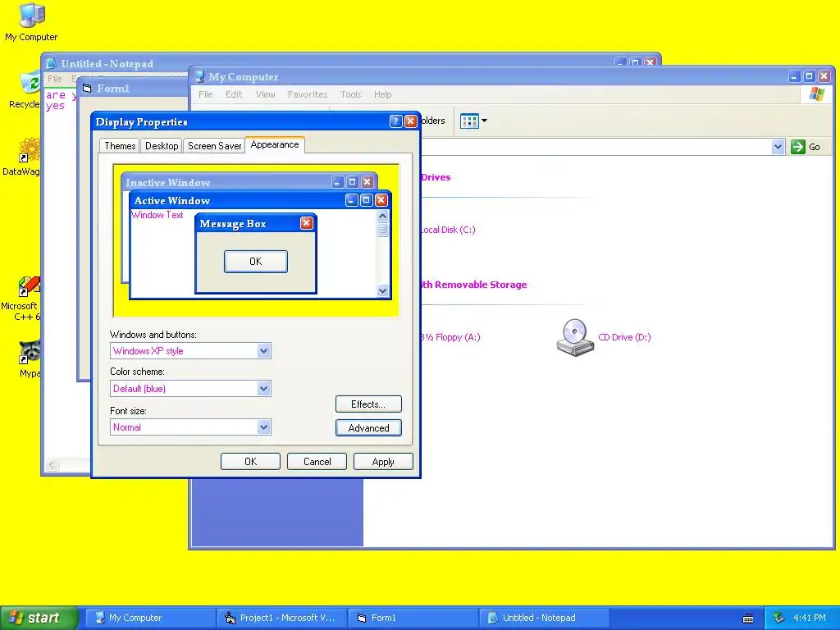This screenshot has height=630, width=840.
Task: Open the File menu in Notepad
Action: coord(55,79)
